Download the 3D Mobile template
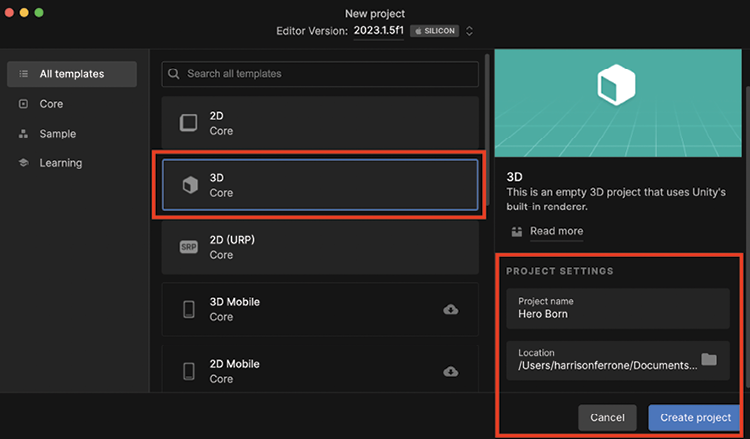Viewport: 750px width, 439px height. pyautogui.click(x=451, y=309)
